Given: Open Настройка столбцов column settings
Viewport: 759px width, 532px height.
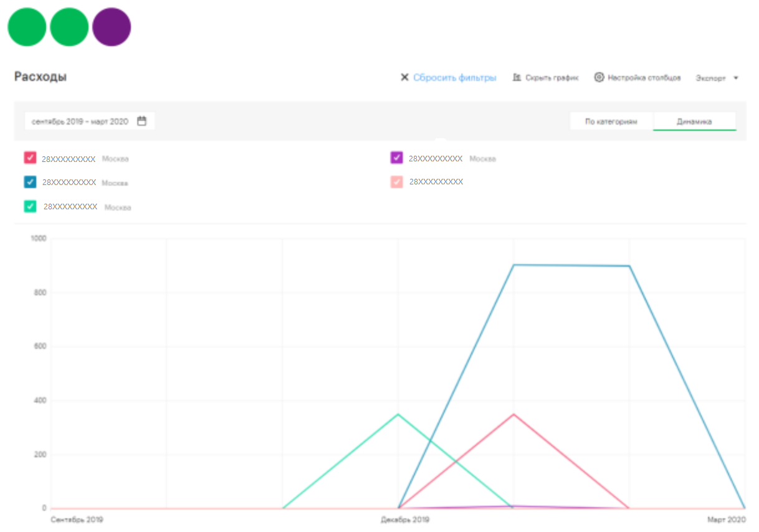Looking at the screenshot, I should click(637, 78).
